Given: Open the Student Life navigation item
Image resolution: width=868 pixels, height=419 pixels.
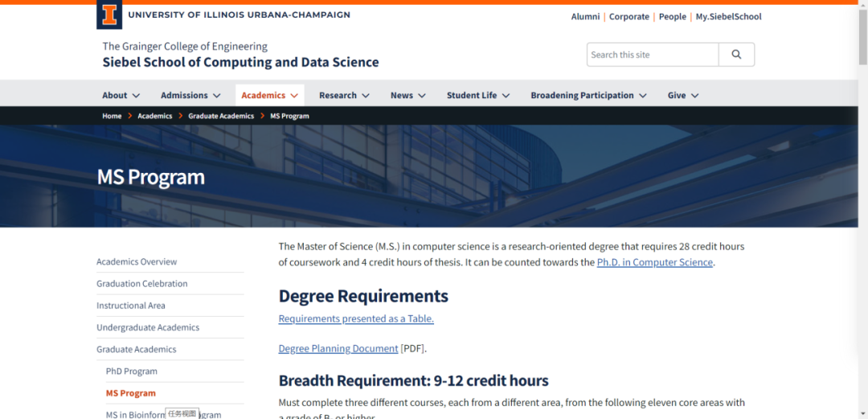Looking at the screenshot, I should [x=472, y=96].
